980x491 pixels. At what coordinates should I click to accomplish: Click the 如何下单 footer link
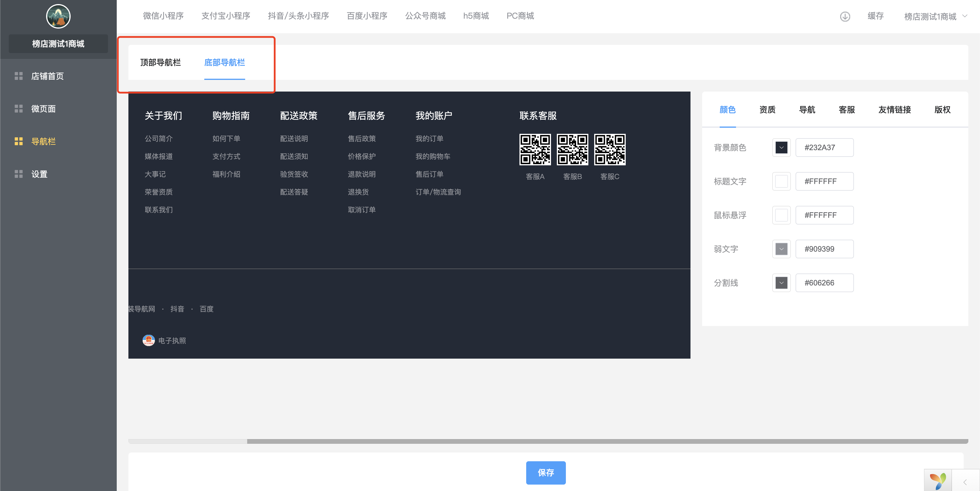pyautogui.click(x=226, y=138)
